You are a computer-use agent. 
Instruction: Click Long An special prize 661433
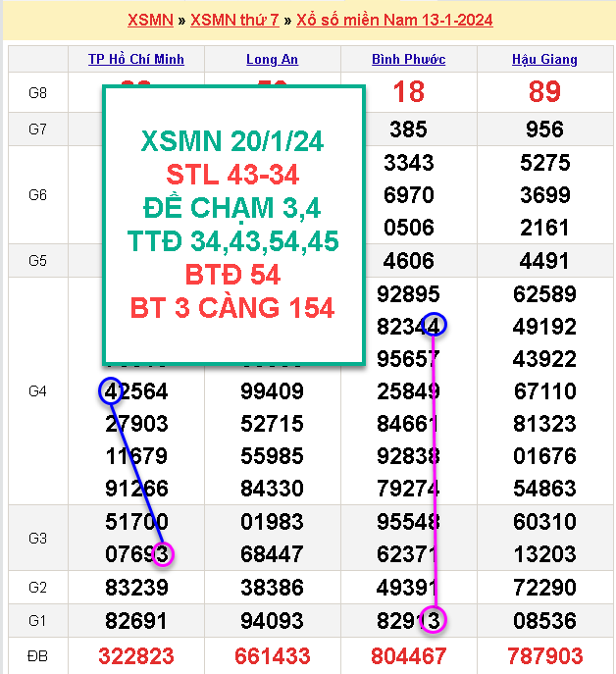[x=272, y=656]
